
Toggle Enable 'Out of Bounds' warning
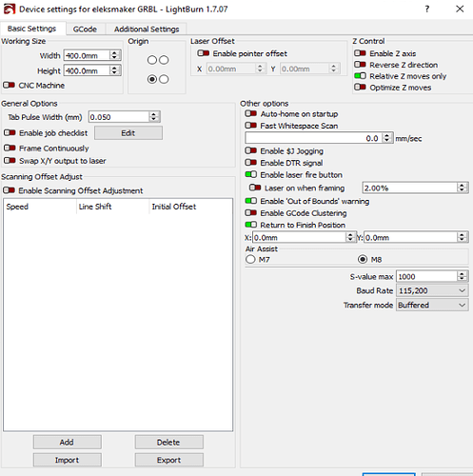point(250,201)
